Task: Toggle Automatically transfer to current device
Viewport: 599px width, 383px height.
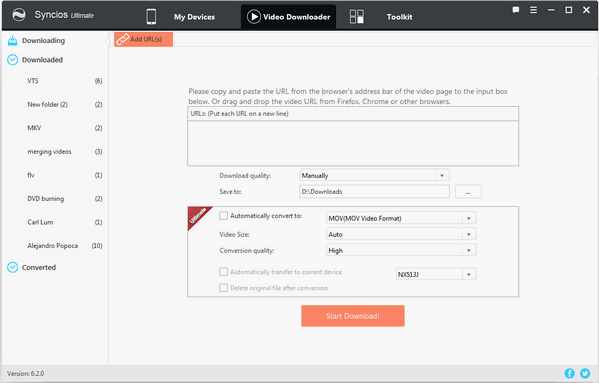Action: pyautogui.click(x=223, y=272)
